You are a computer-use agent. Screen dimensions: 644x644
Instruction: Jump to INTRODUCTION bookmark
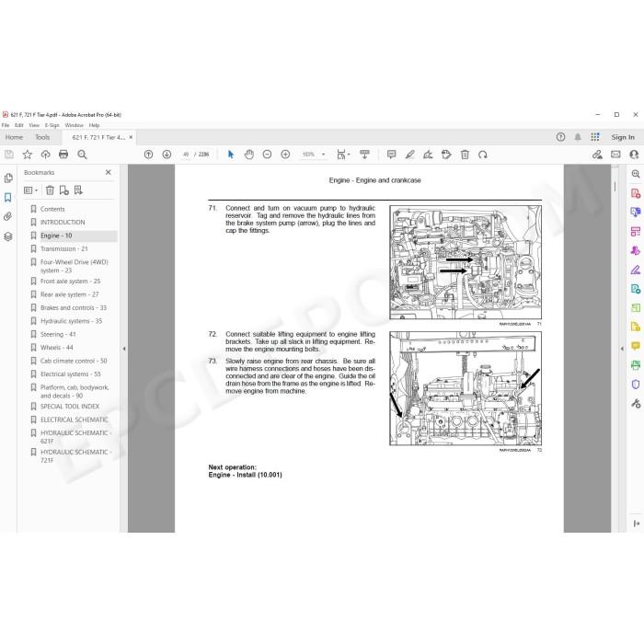coord(63,223)
